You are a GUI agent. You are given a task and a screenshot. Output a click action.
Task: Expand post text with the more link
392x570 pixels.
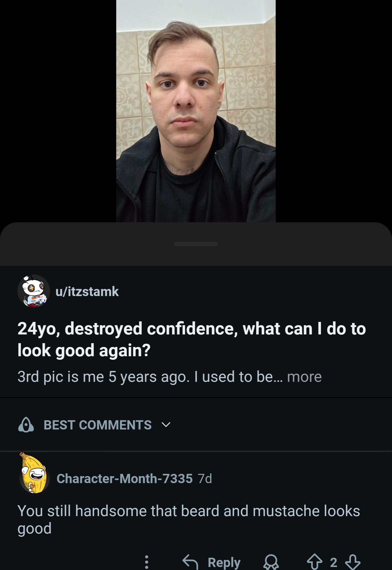coord(304,377)
